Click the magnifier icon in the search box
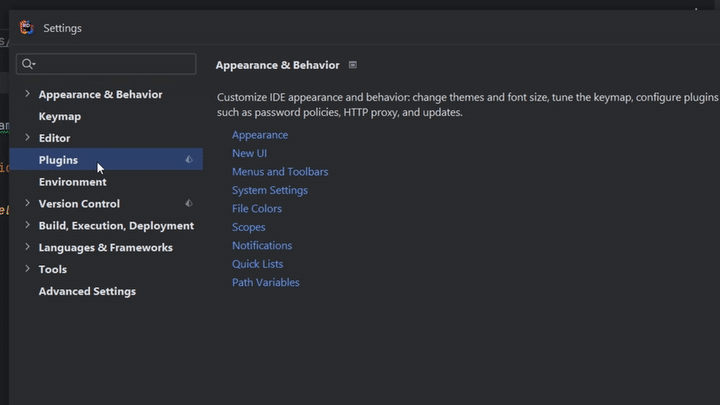 28,64
